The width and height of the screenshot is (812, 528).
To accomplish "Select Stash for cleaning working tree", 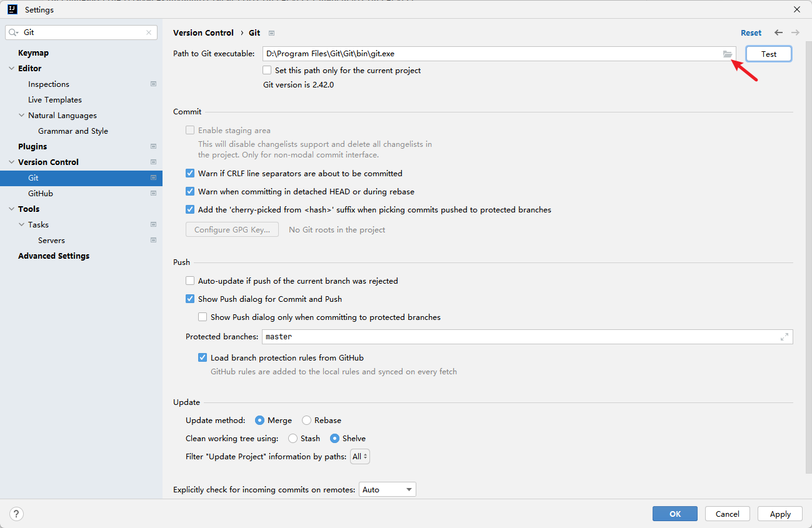I will point(293,439).
